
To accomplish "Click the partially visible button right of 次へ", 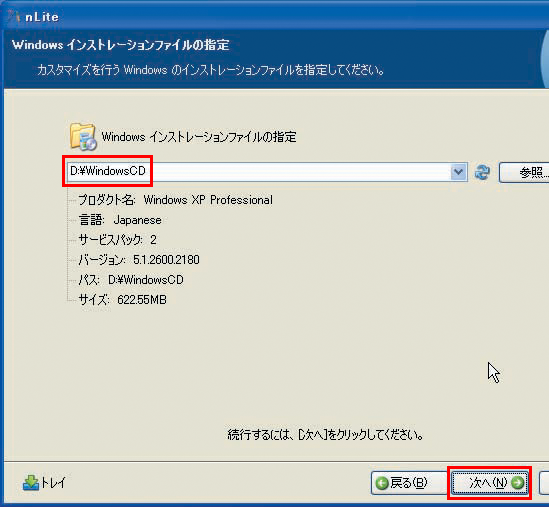I will tap(544, 483).
